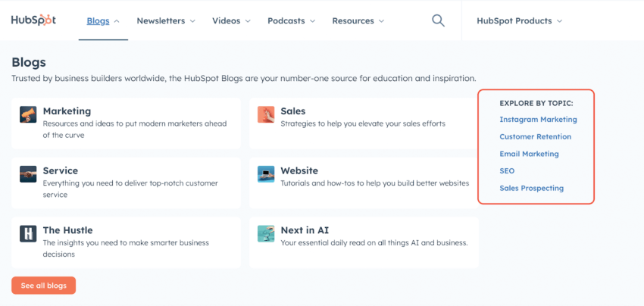The image size is (644, 306).
Task: Click the HubSpot logo
Action: pos(33,20)
